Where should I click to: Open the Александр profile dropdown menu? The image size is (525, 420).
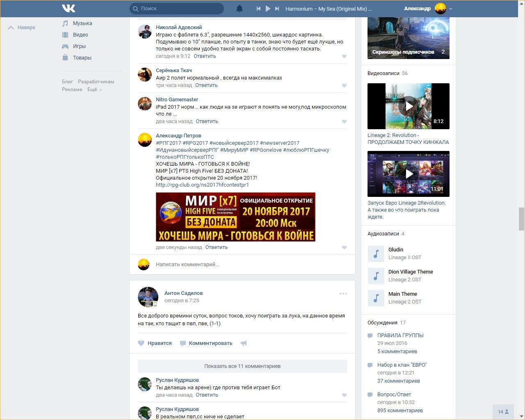tap(451, 9)
